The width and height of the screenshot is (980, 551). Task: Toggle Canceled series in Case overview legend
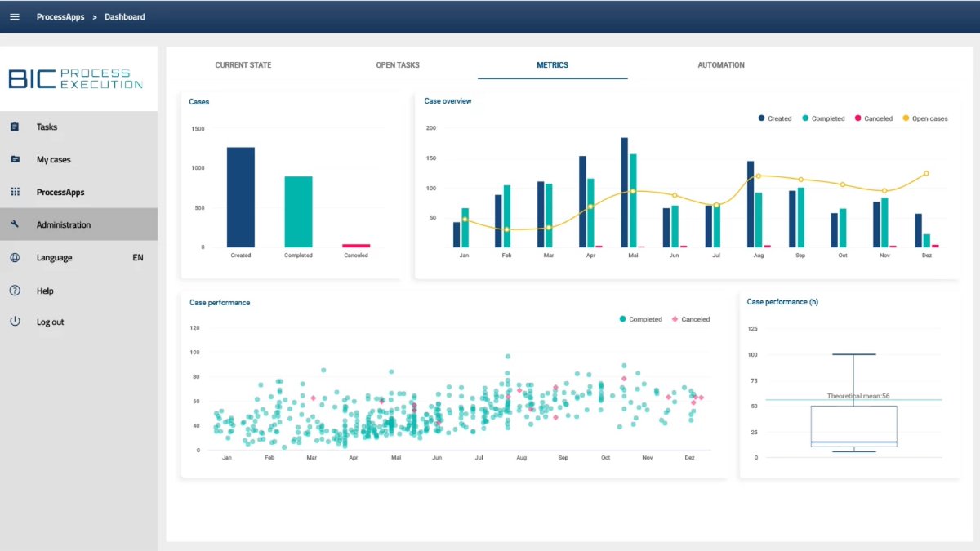[874, 118]
